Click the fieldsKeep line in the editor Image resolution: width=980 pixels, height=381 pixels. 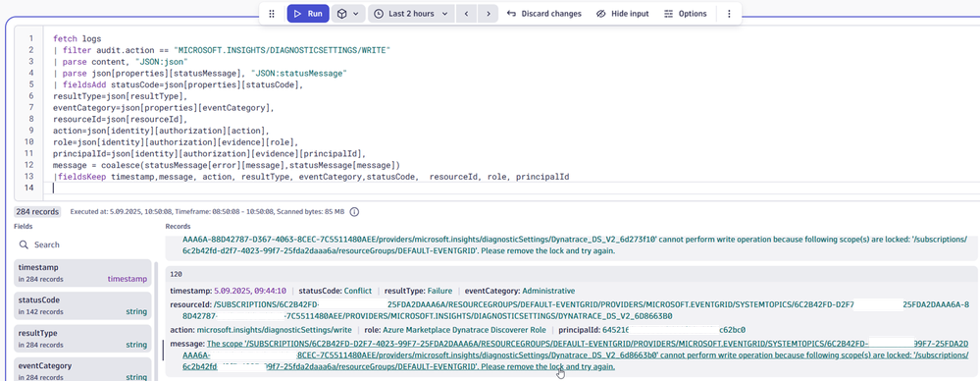click(311, 177)
